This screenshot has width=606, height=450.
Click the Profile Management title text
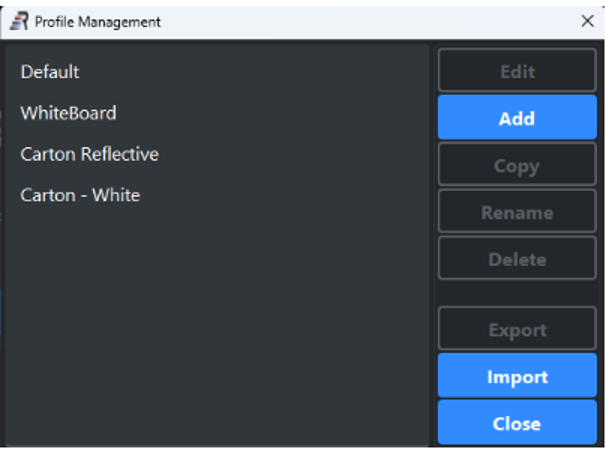[98, 21]
